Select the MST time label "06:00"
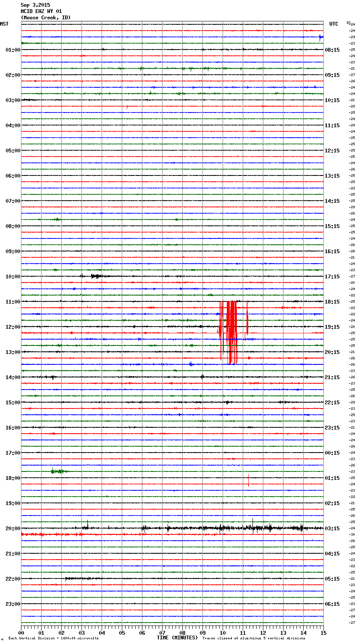 [13, 176]
